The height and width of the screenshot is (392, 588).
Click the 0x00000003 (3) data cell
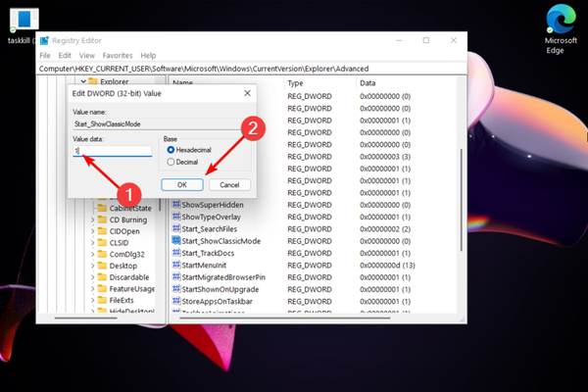385,157
